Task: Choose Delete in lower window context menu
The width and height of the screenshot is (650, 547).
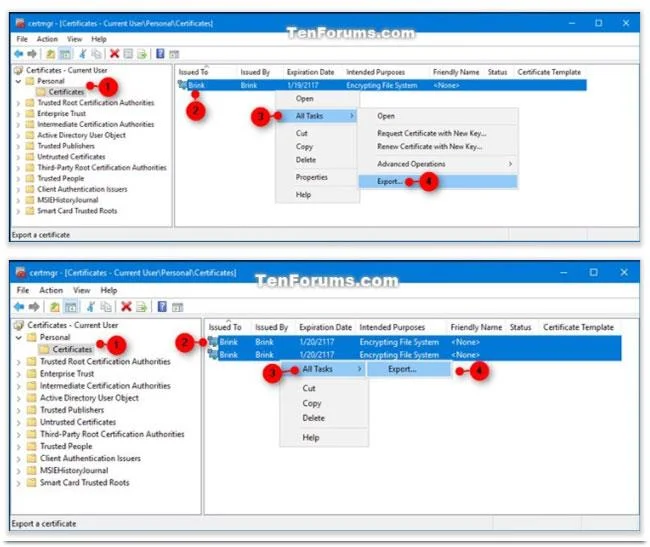Action: [314, 418]
